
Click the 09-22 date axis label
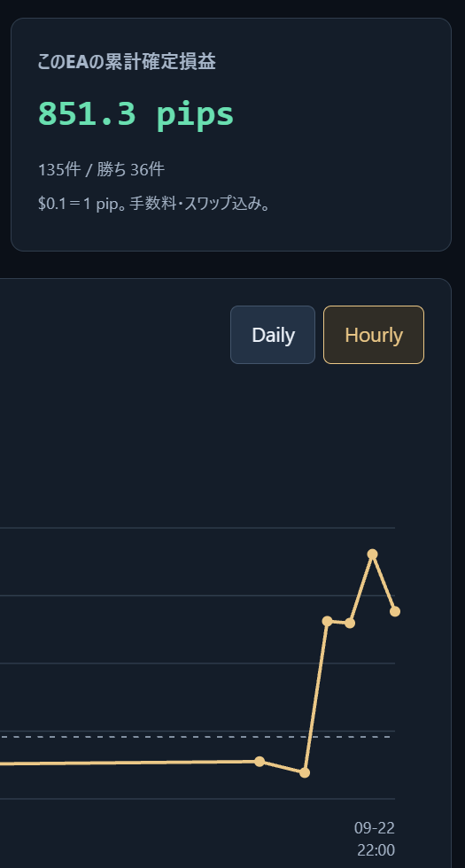[x=374, y=828]
